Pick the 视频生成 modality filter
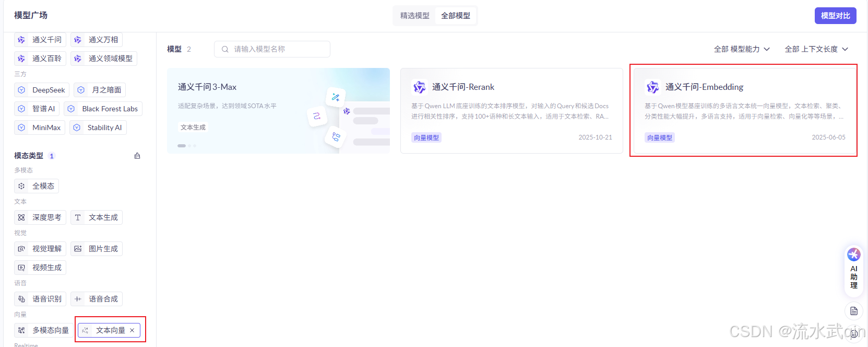 tap(40, 268)
